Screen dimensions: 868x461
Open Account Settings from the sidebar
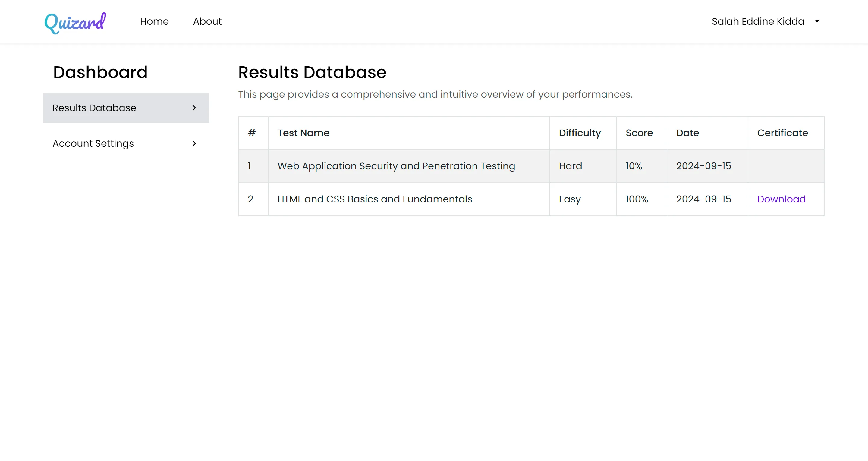tap(126, 143)
